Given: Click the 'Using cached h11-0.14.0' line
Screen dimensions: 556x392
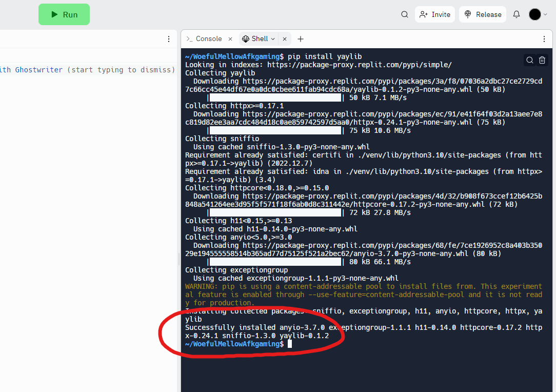Looking at the screenshot, I should pyautogui.click(x=275, y=229).
